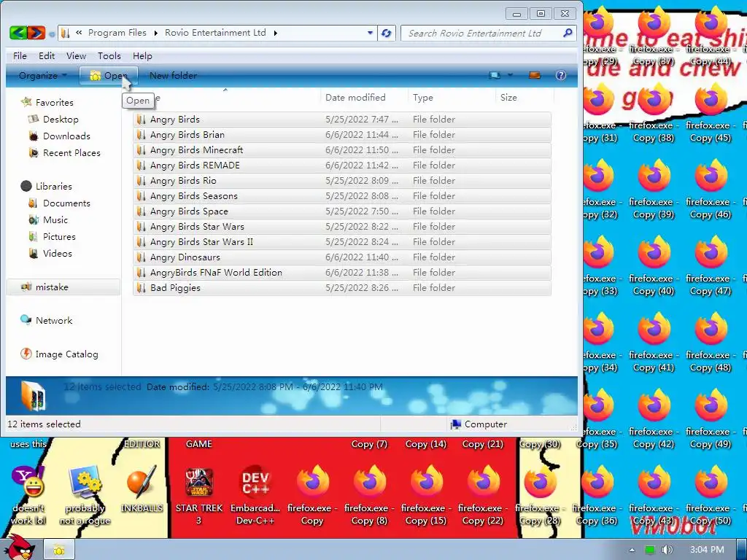This screenshot has height=560, width=747.
Task: Select the Angry Birds Space folder
Action: [342, 211]
